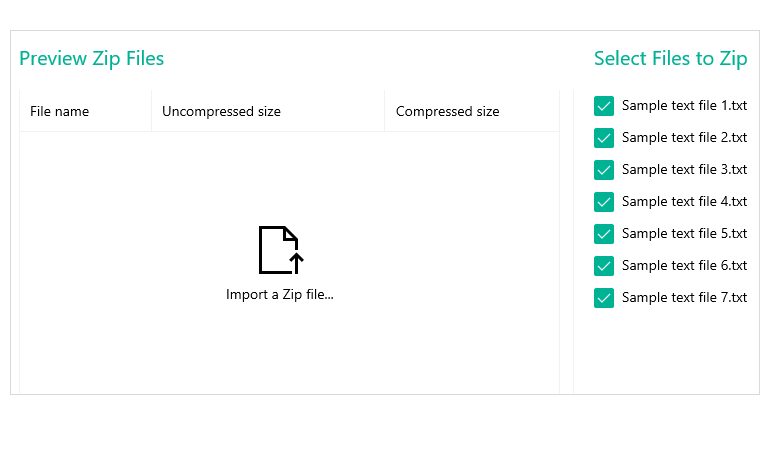Click the 'Sample text file 4.txt' label
Image resolution: width=770 pixels, height=455 pixels.
[x=684, y=201]
